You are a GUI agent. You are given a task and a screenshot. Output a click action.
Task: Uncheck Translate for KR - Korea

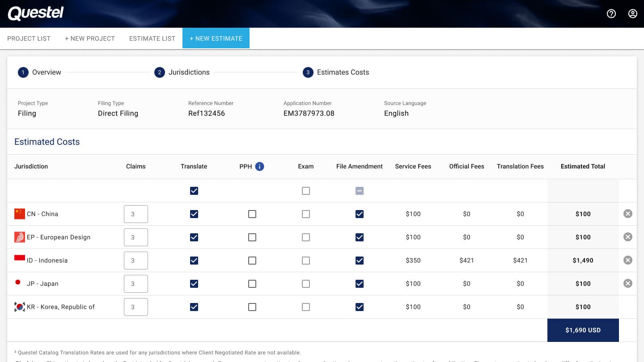click(194, 307)
